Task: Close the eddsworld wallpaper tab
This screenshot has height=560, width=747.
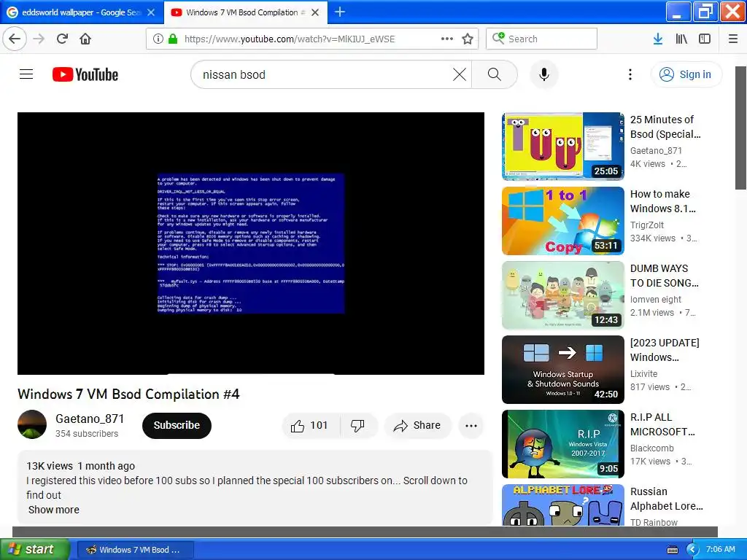Action: point(151,12)
